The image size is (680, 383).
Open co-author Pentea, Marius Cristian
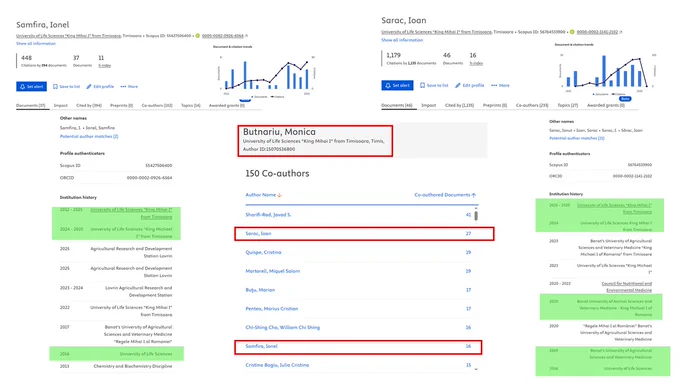(272, 308)
